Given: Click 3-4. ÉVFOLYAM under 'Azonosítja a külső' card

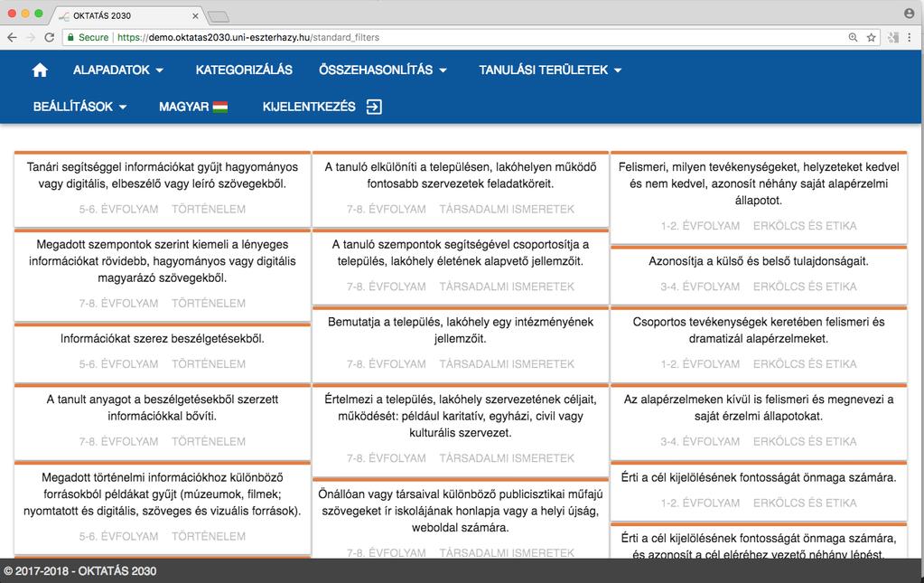Looking at the screenshot, I should tap(700, 287).
